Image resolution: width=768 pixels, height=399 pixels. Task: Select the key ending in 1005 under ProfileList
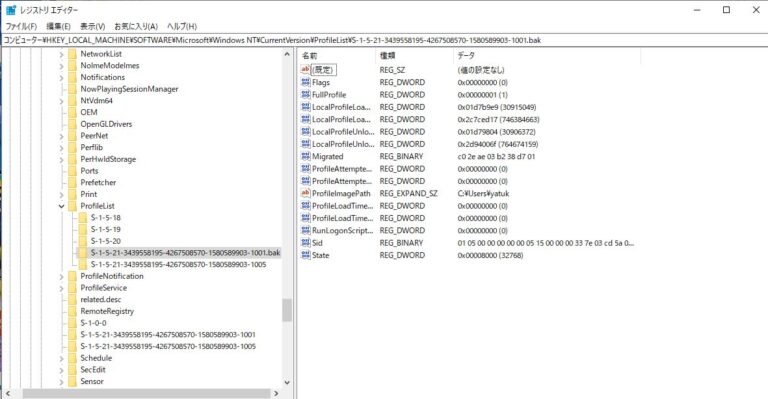click(178, 264)
